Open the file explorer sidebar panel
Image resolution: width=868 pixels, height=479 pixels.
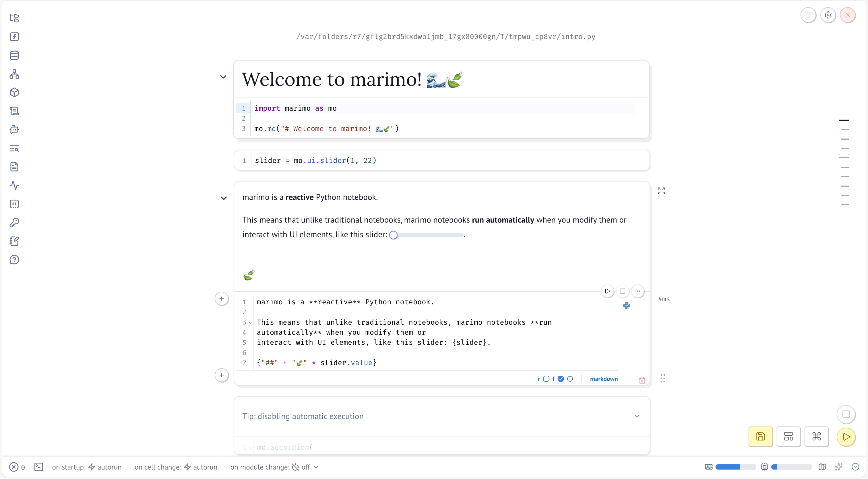point(14,18)
